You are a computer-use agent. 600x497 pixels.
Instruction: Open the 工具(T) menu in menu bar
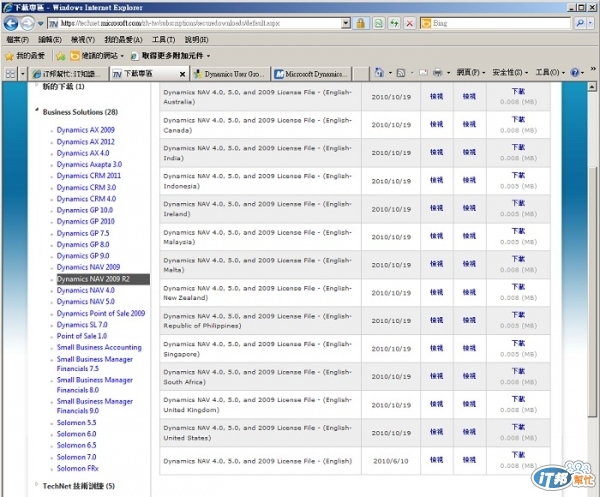pos(163,40)
